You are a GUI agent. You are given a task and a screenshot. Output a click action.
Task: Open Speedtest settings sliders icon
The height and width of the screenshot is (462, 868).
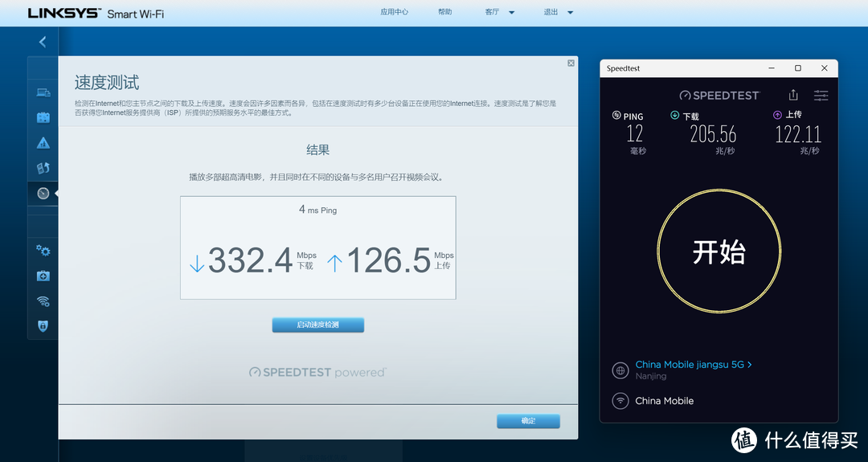821,95
